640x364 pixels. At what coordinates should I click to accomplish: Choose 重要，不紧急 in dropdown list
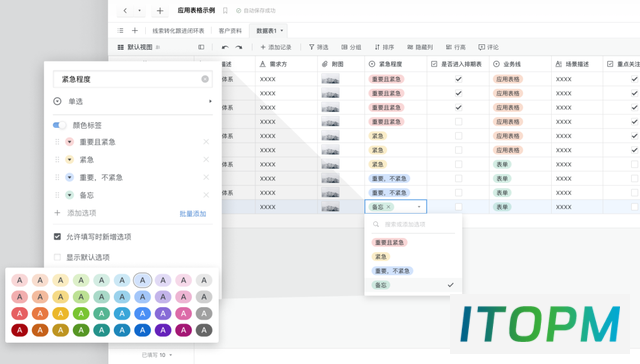(x=392, y=271)
